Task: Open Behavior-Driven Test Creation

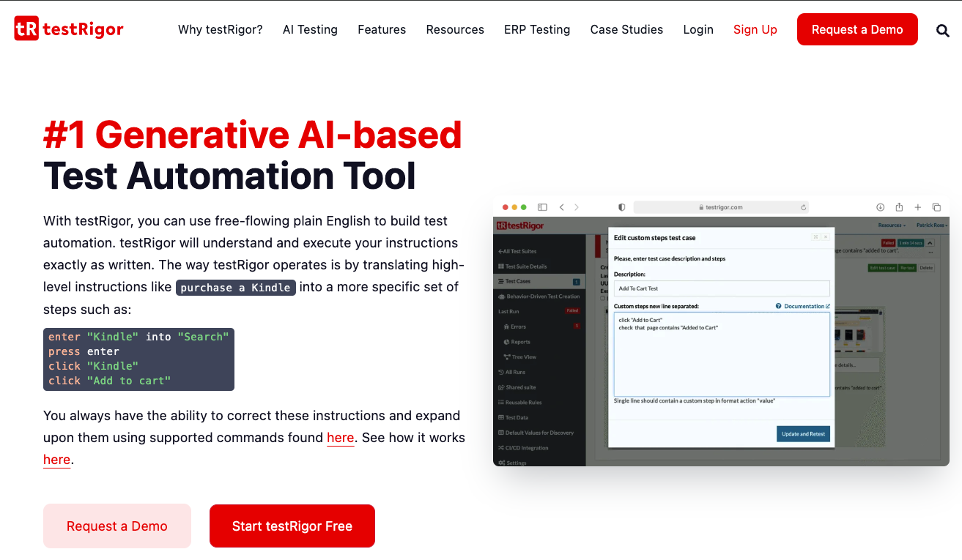Action: pos(542,296)
